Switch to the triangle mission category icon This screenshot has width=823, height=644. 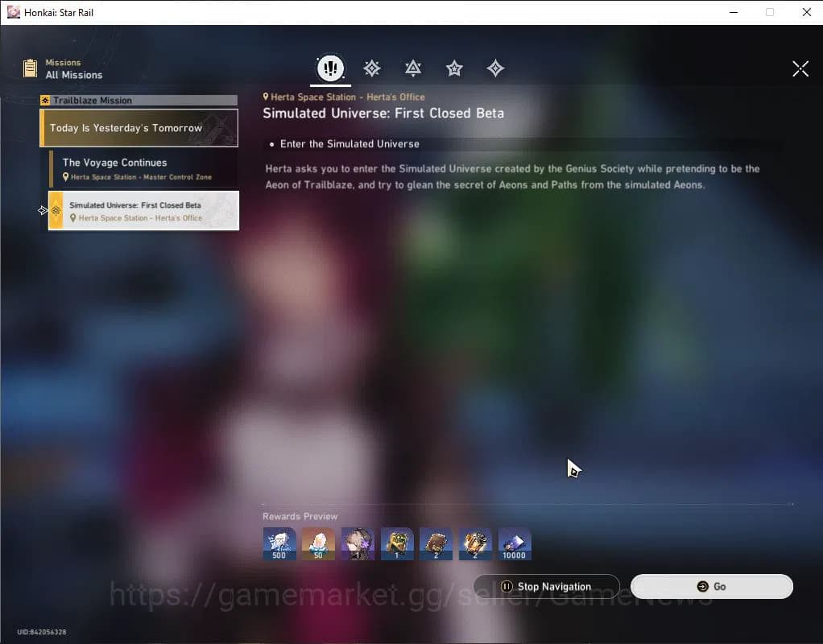413,68
